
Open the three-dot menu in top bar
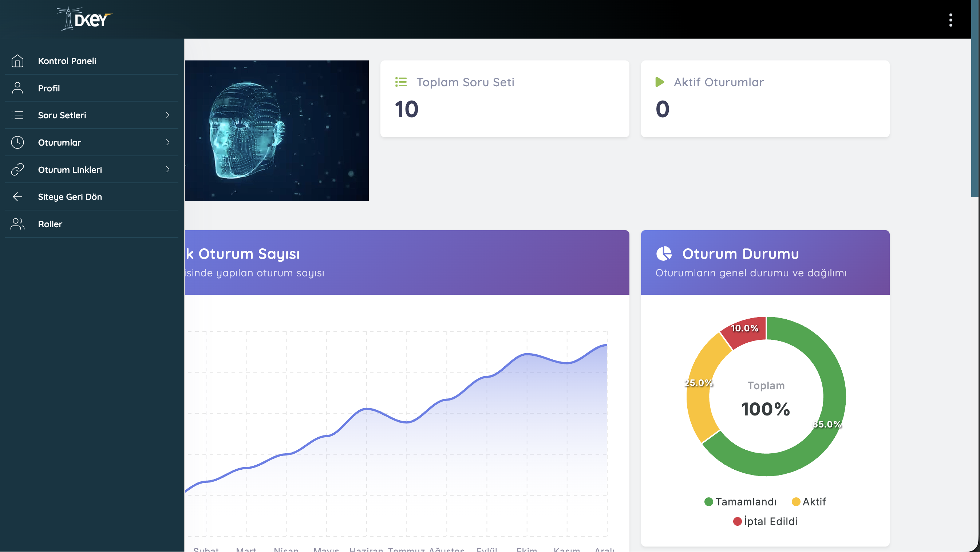point(950,20)
